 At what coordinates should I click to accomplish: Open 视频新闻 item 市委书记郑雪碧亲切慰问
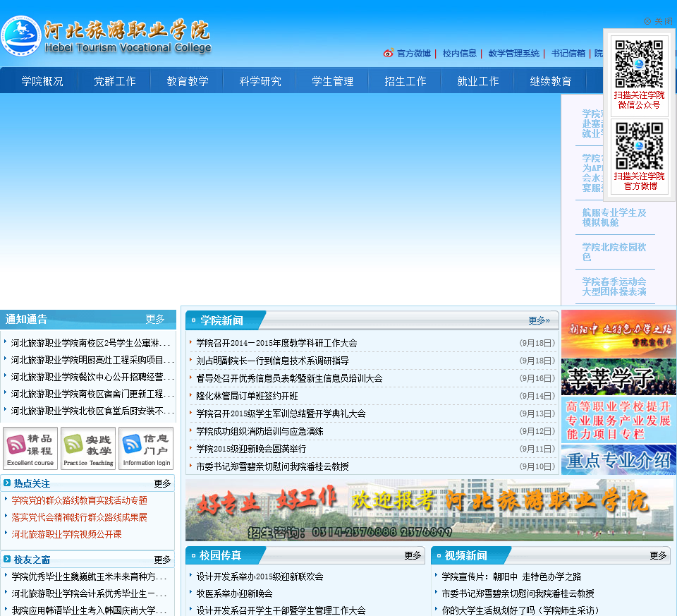coord(518,593)
